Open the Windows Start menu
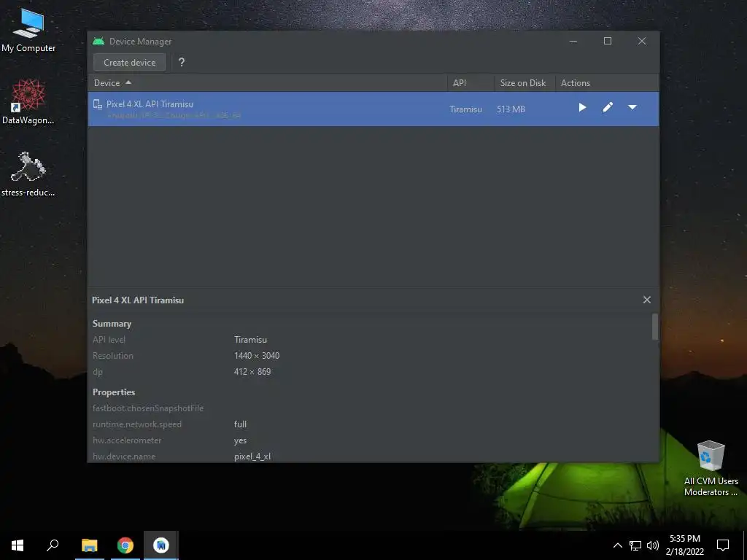This screenshot has height=560, width=747. point(18,545)
